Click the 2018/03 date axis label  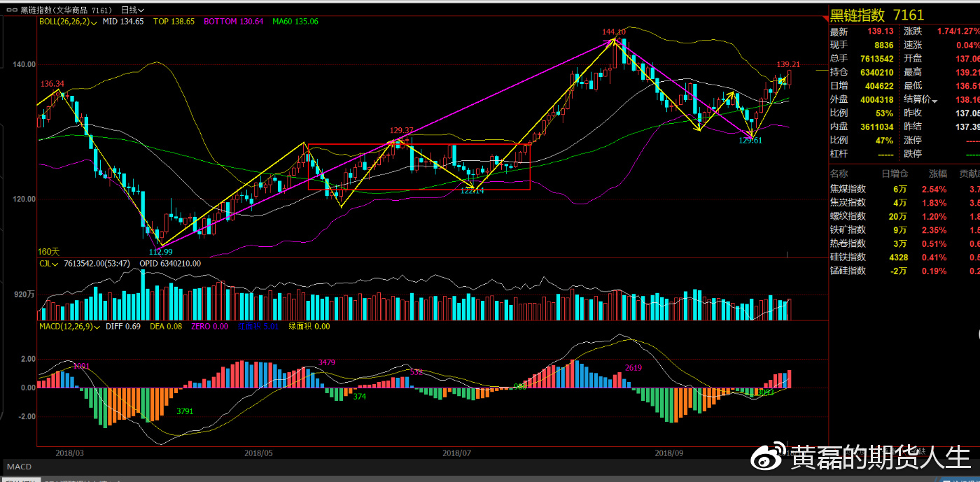click(x=69, y=453)
